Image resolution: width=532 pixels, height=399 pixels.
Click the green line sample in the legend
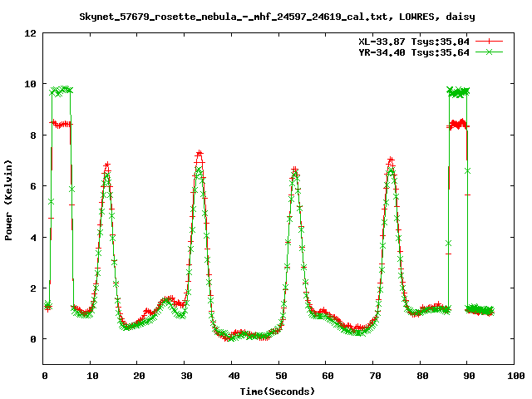pos(489,52)
